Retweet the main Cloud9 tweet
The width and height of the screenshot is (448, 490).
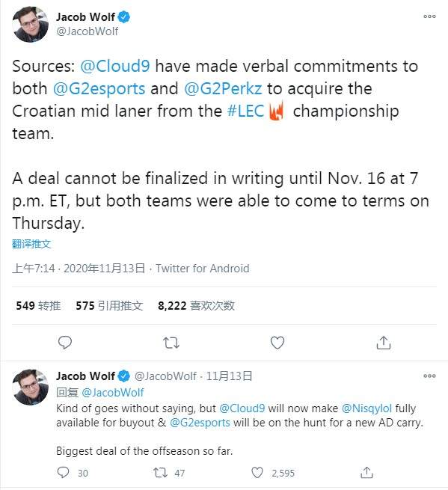pyautogui.click(x=171, y=343)
